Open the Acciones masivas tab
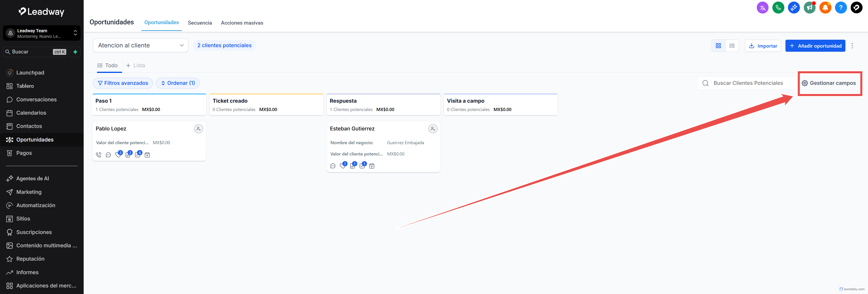Image resolution: width=868 pixels, height=294 pixels. (242, 23)
